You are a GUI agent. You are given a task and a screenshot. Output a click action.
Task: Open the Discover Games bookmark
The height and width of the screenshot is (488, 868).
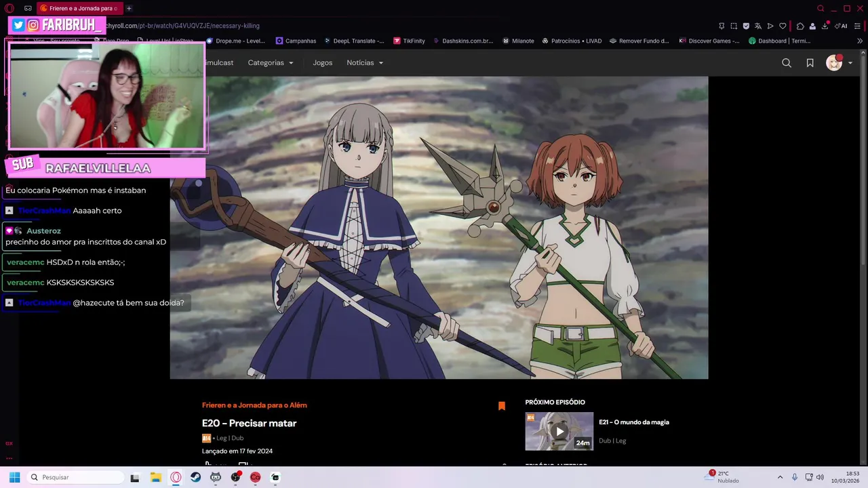pos(709,41)
